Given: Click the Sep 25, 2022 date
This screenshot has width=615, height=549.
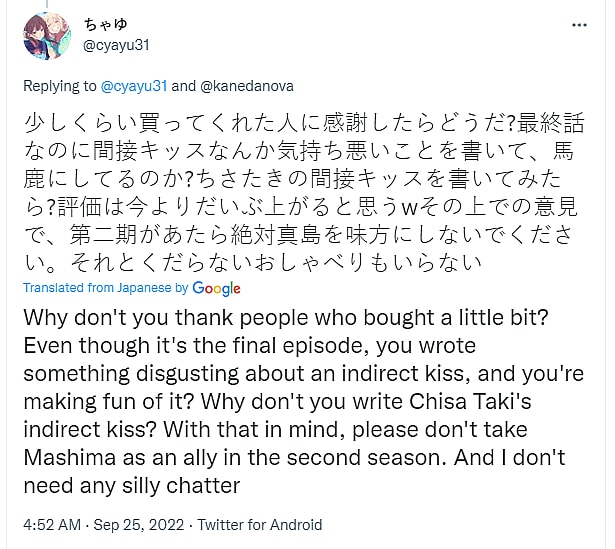Looking at the screenshot, I should (x=134, y=524).
